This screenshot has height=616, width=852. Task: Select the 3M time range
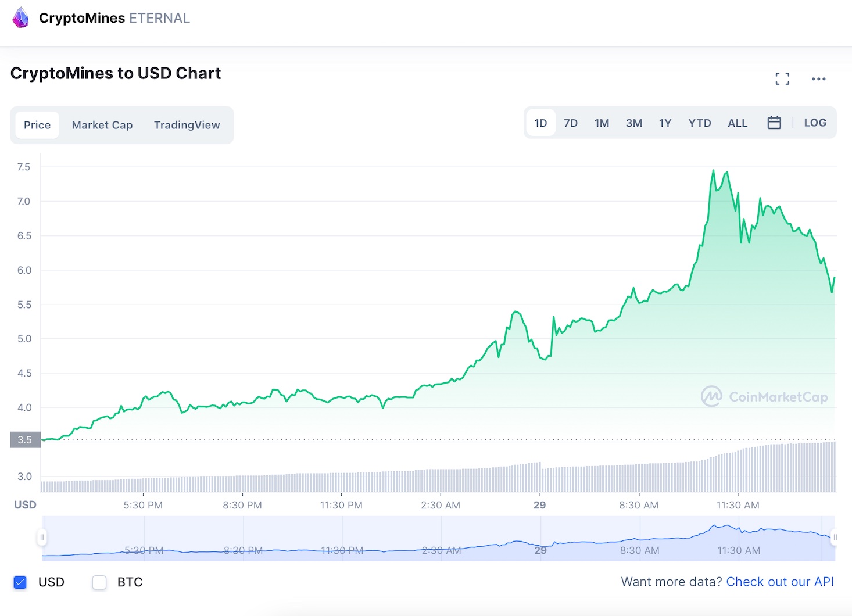(x=634, y=123)
